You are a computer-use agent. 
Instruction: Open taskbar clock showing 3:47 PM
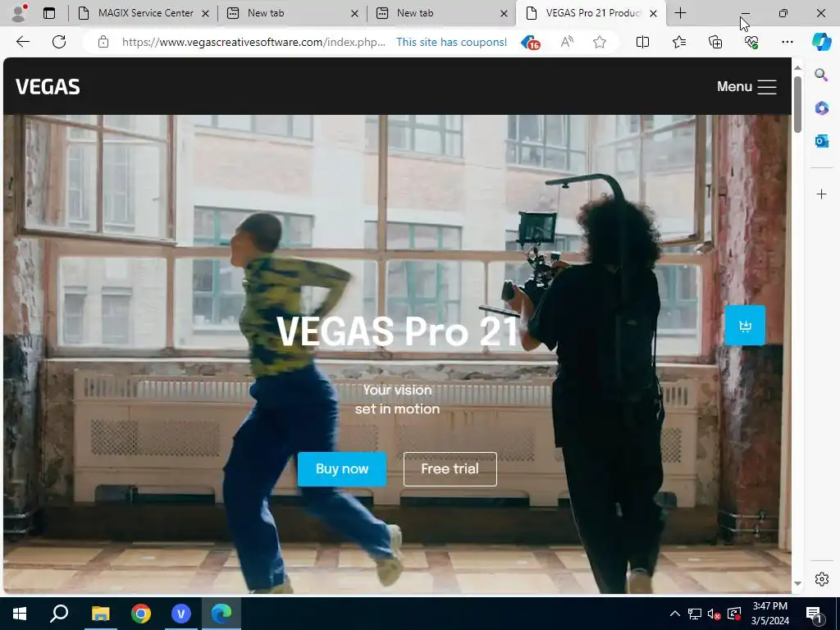tap(769, 614)
